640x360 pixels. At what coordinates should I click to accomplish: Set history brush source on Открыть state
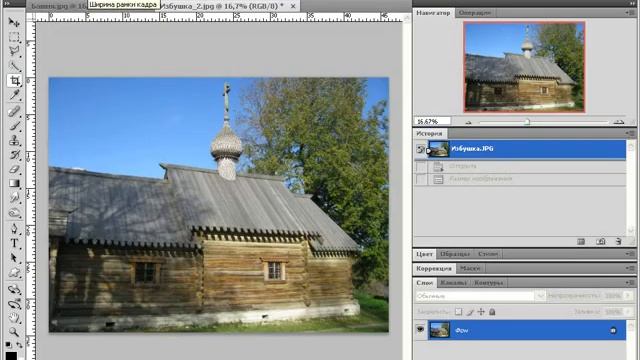420,166
